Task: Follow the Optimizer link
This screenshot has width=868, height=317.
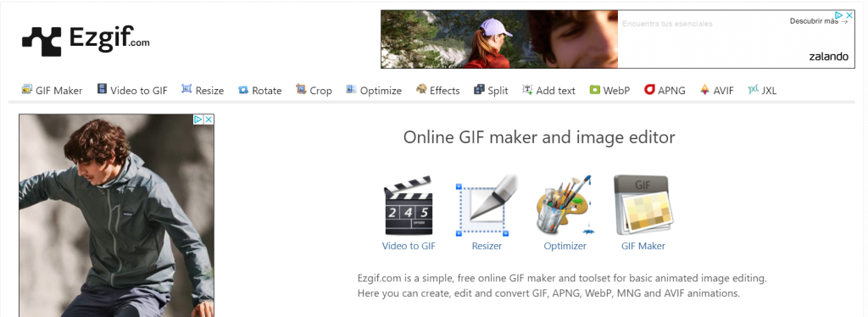Action: (x=565, y=246)
